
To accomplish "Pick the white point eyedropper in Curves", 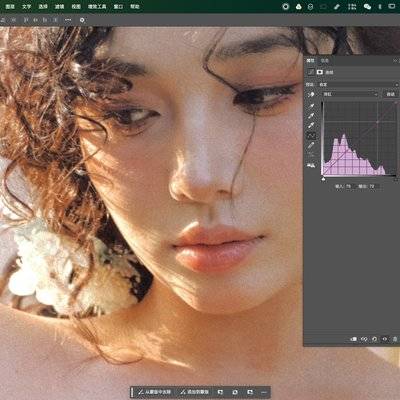I will (311, 125).
